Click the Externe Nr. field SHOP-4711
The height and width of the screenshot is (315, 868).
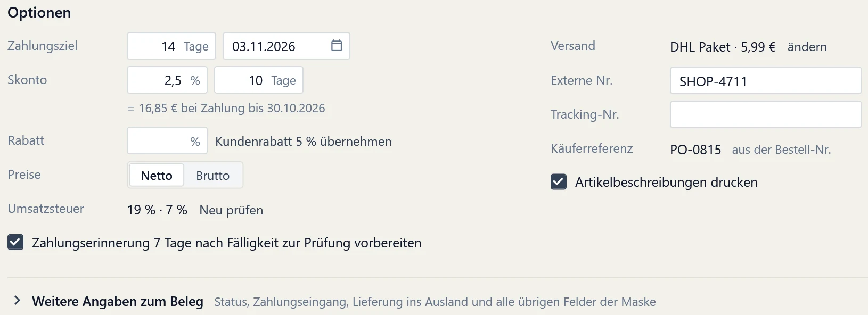(765, 81)
